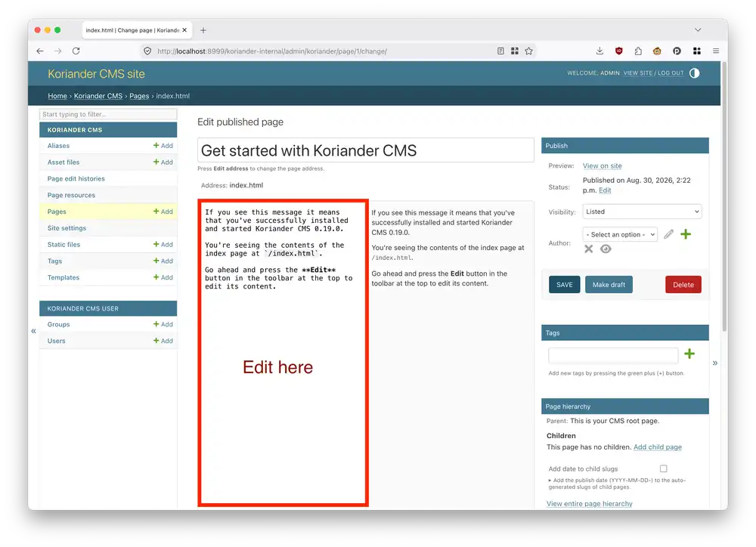Go to Koriander CMS breadcrumb

[x=98, y=96]
